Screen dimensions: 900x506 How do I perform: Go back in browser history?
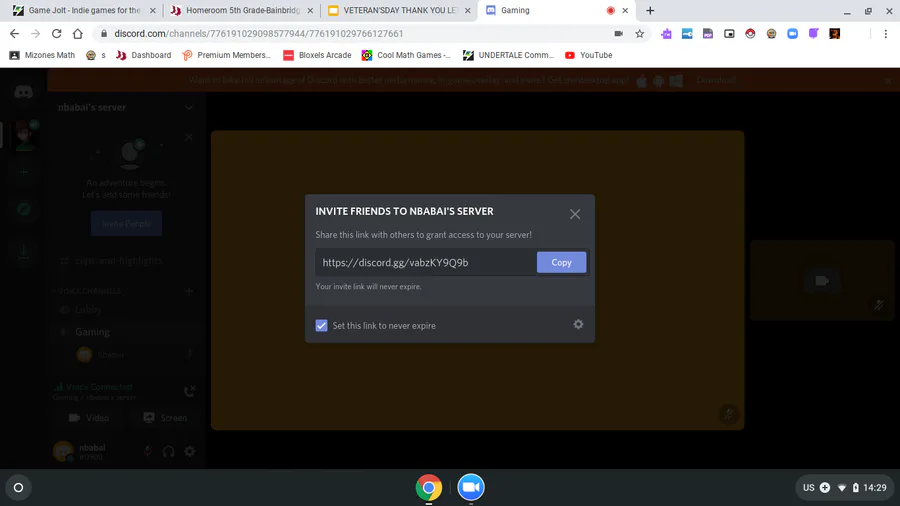pos(14,34)
